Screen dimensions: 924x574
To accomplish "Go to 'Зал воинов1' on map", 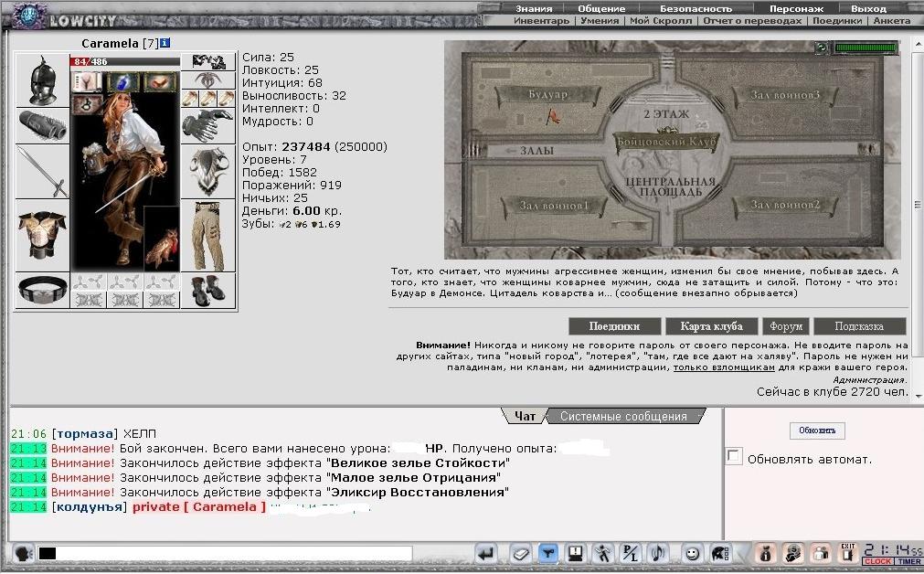I will [x=553, y=206].
